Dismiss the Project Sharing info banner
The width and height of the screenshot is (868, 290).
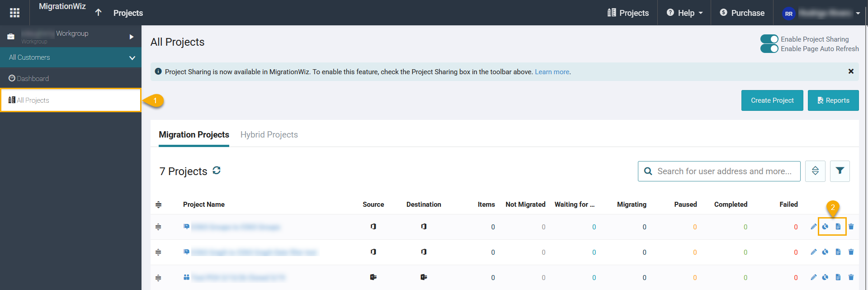tap(851, 71)
